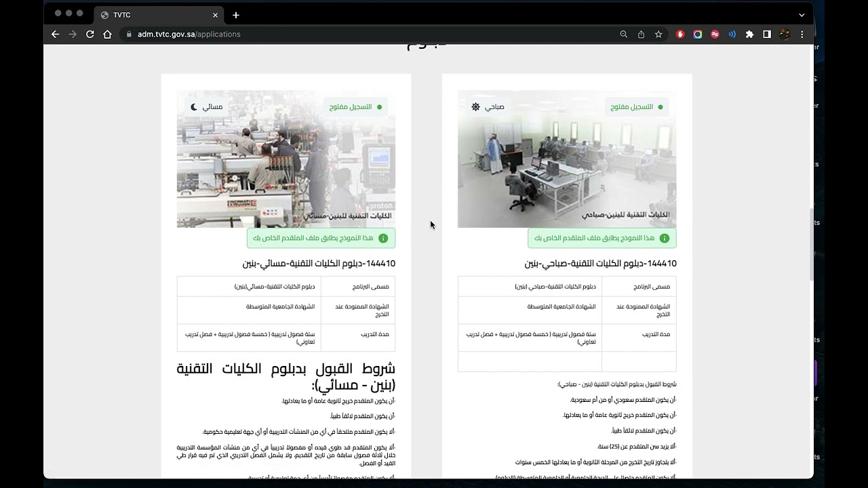Click the sun icon on morning card
Screen dimensions: 868x488
click(475, 106)
